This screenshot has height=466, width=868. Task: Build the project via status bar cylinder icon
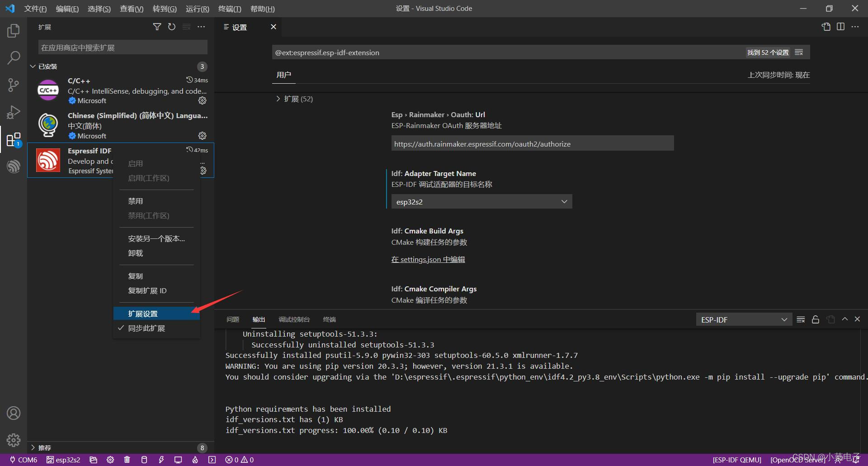point(144,460)
